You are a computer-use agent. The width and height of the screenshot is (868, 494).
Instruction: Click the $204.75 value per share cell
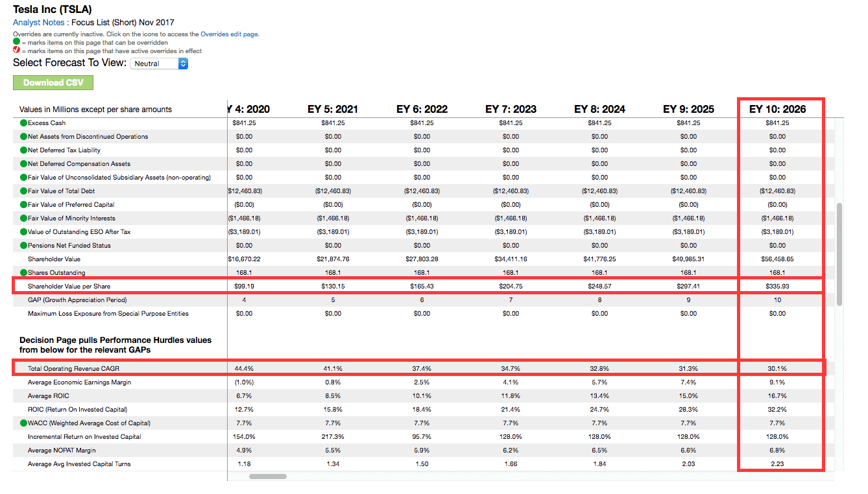(x=511, y=287)
